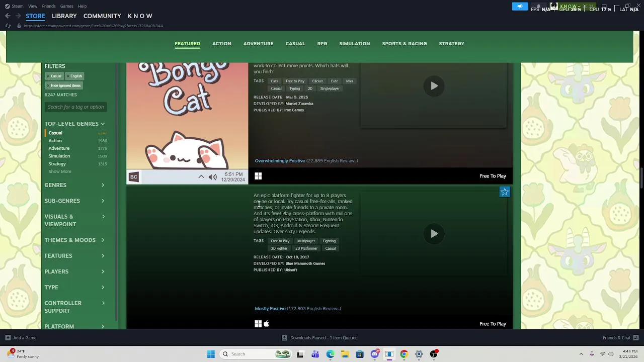644x362 pixels.
Task: Open the notifications bell
Action: tap(538, 7)
